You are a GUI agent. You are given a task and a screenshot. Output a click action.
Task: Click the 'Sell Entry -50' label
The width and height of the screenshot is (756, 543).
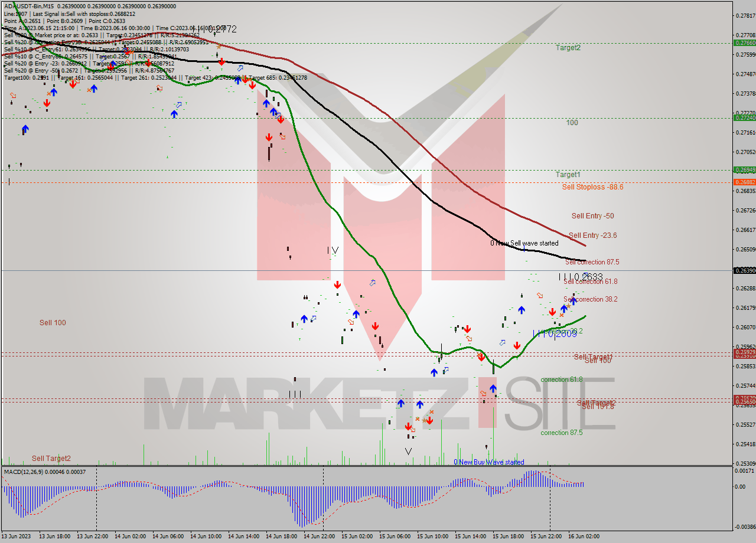(x=592, y=216)
